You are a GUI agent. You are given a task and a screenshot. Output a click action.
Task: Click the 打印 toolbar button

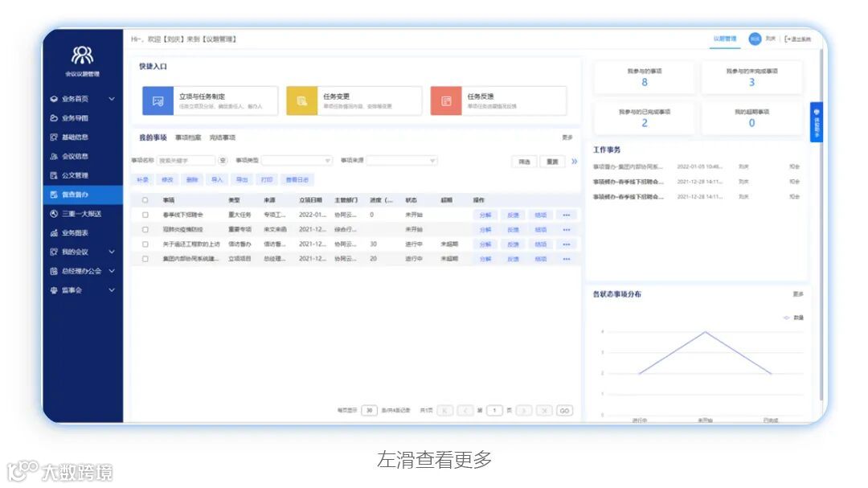coord(267,180)
